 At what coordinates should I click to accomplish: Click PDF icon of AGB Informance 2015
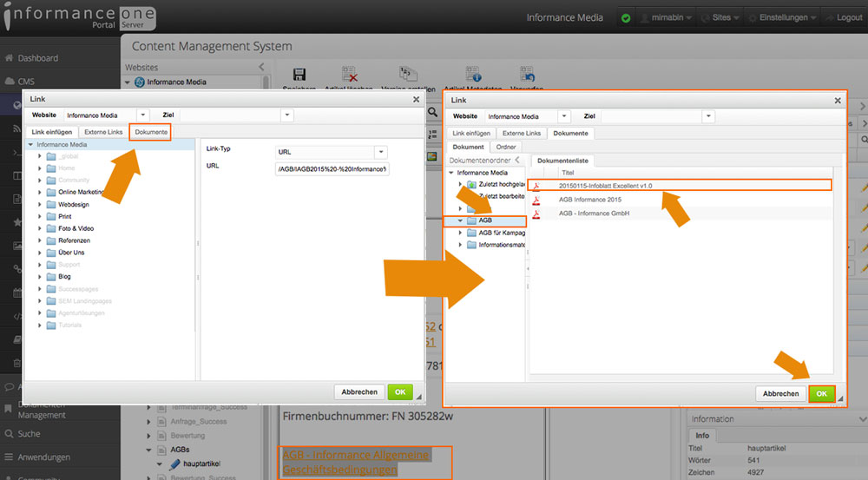point(536,200)
